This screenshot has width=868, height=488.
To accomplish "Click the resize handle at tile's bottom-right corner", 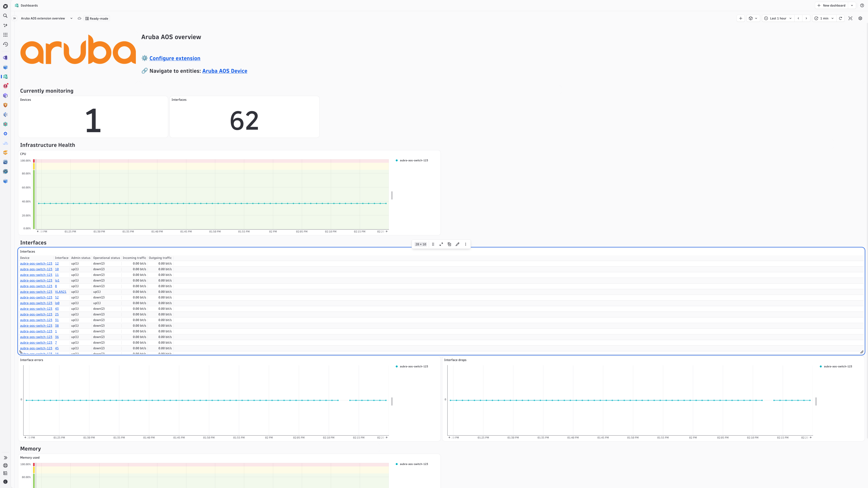I will tap(862, 352).
